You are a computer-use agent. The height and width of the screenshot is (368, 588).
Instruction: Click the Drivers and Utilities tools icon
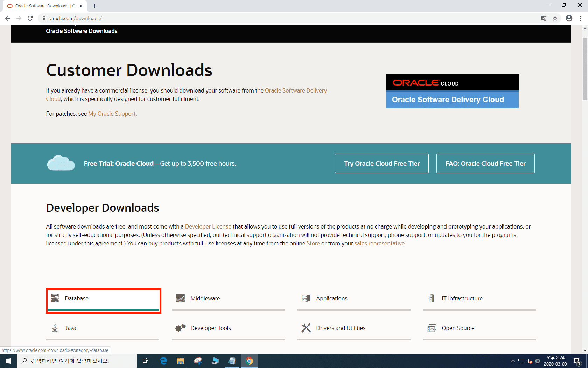point(306,328)
